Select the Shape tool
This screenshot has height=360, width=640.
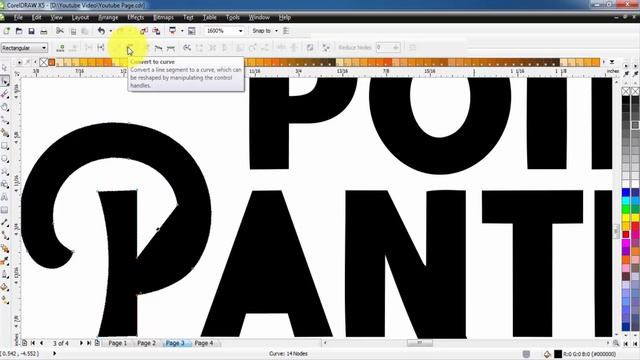point(4,81)
